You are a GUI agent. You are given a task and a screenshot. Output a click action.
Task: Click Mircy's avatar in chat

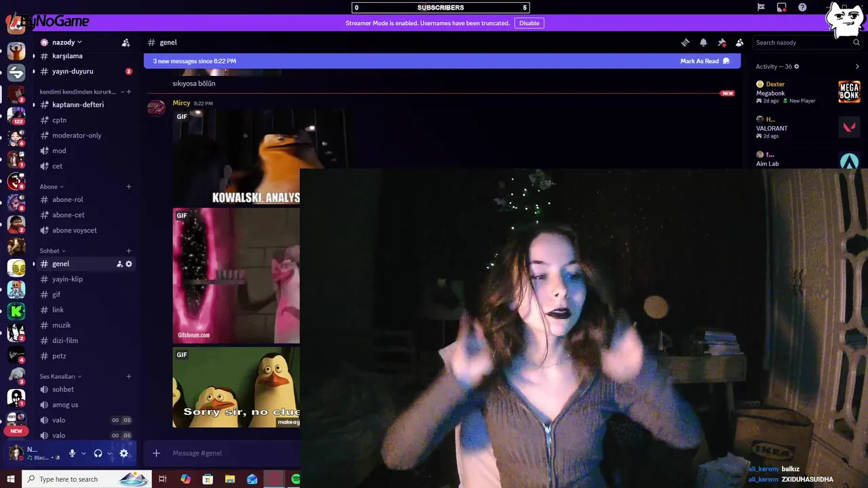coord(157,107)
